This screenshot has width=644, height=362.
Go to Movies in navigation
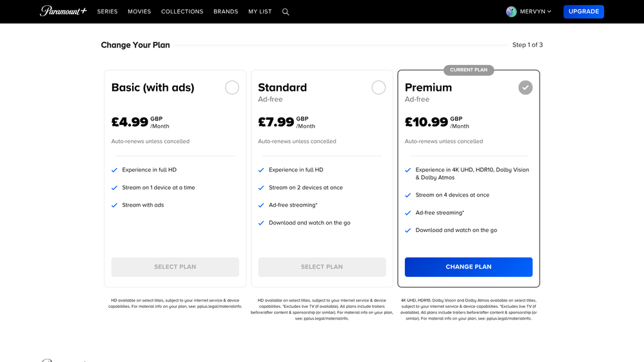point(139,12)
